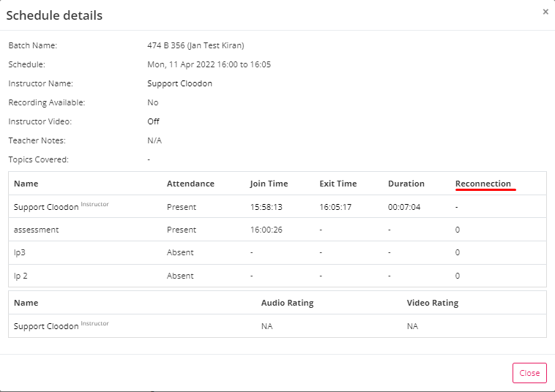
Task: Select the assessment row name
Action: tap(36, 230)
